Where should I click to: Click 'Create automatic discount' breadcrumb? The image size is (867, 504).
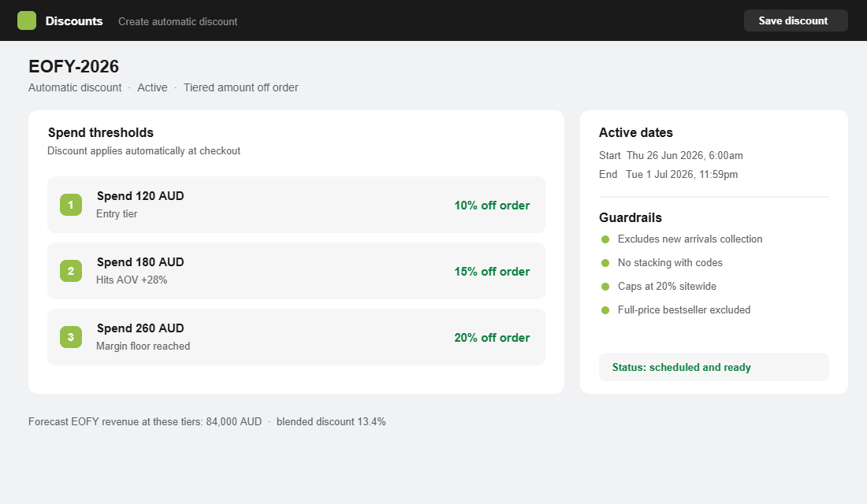177,21
